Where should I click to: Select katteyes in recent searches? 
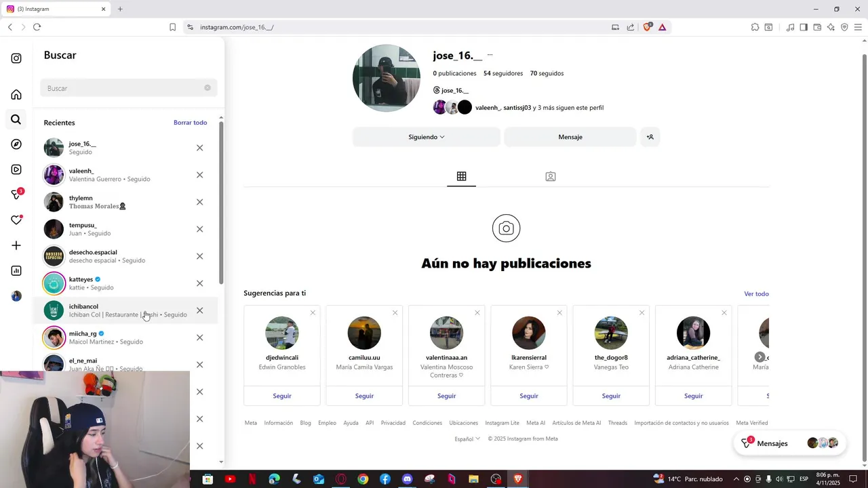pos(127,283)
